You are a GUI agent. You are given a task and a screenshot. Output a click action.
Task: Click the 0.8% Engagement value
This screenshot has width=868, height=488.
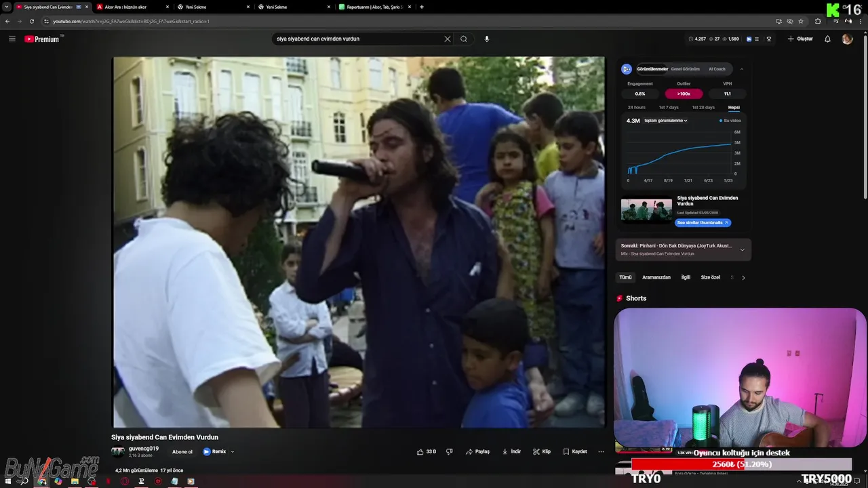[640, 94]
